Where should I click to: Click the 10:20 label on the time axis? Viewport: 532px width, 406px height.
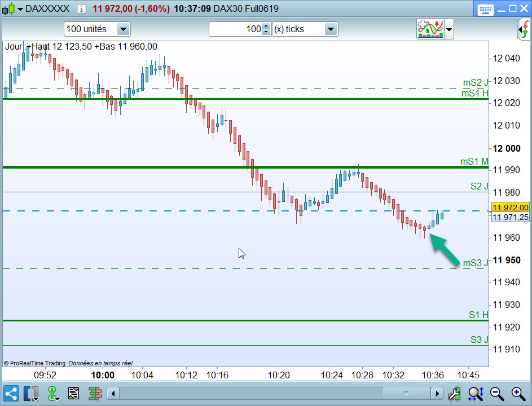click(x=279, y=375)
